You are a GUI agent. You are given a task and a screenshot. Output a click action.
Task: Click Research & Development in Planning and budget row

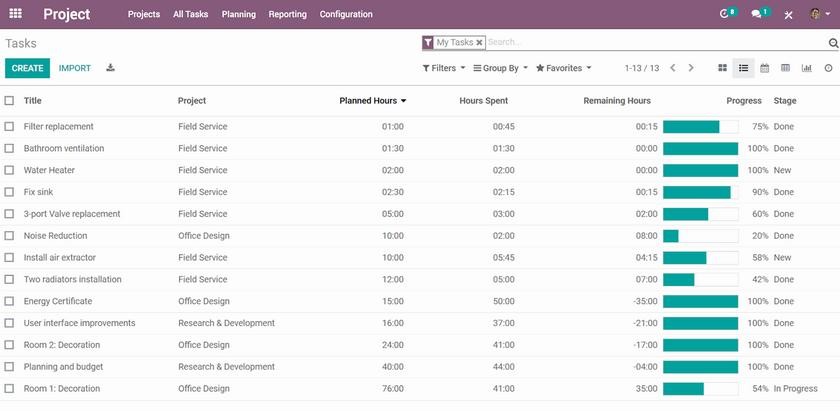[226, 367]
